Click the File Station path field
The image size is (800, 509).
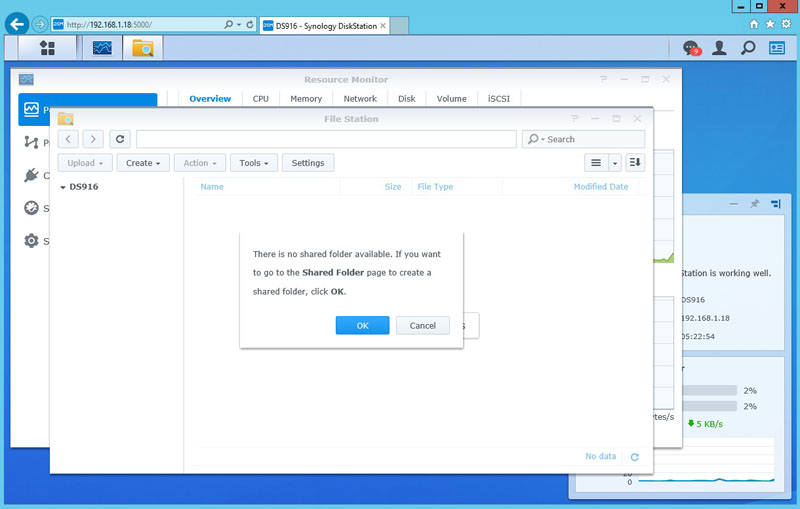(x=326, y=139)
